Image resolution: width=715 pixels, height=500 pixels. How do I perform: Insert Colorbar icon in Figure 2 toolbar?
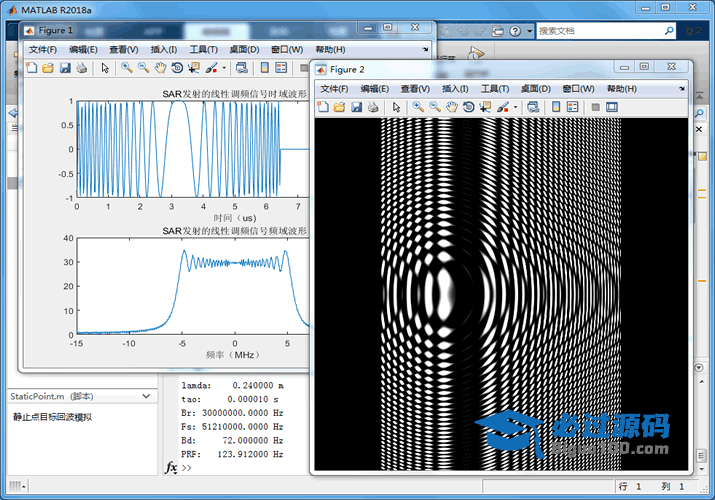pos(556,107)
